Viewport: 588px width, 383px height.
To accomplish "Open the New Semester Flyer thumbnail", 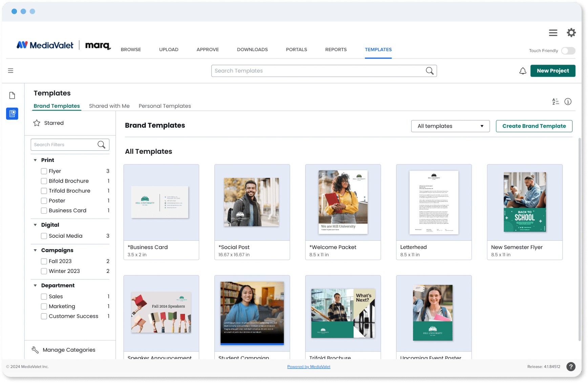I will 525,203.
